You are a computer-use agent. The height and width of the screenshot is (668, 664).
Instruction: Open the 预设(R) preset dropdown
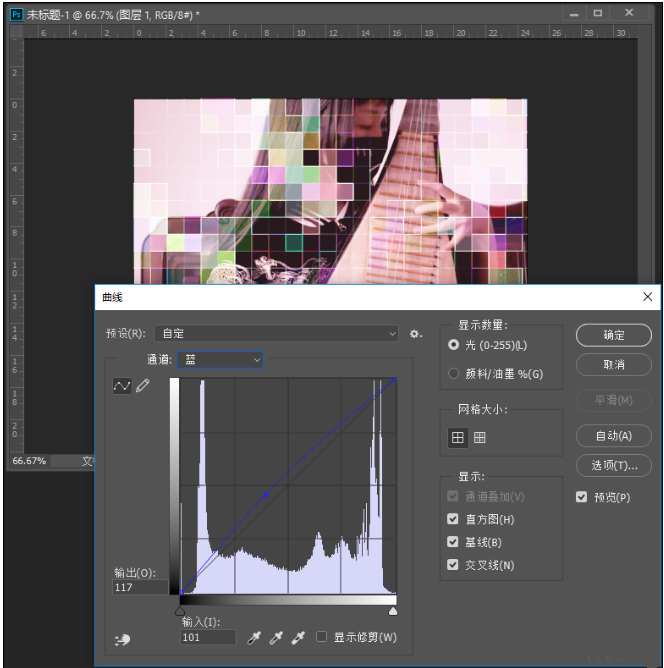pyautogui.click(x=276, y=334)
